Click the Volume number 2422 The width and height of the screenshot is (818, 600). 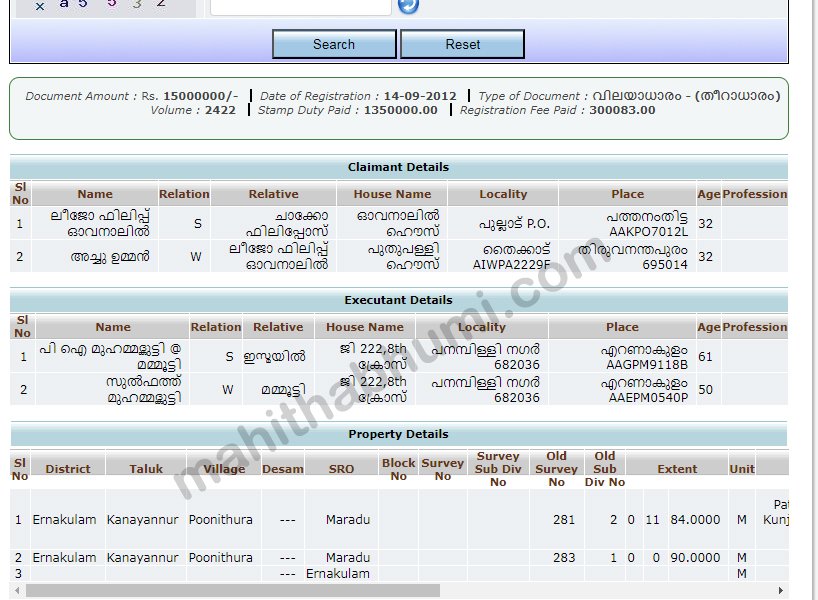[220, 110]
